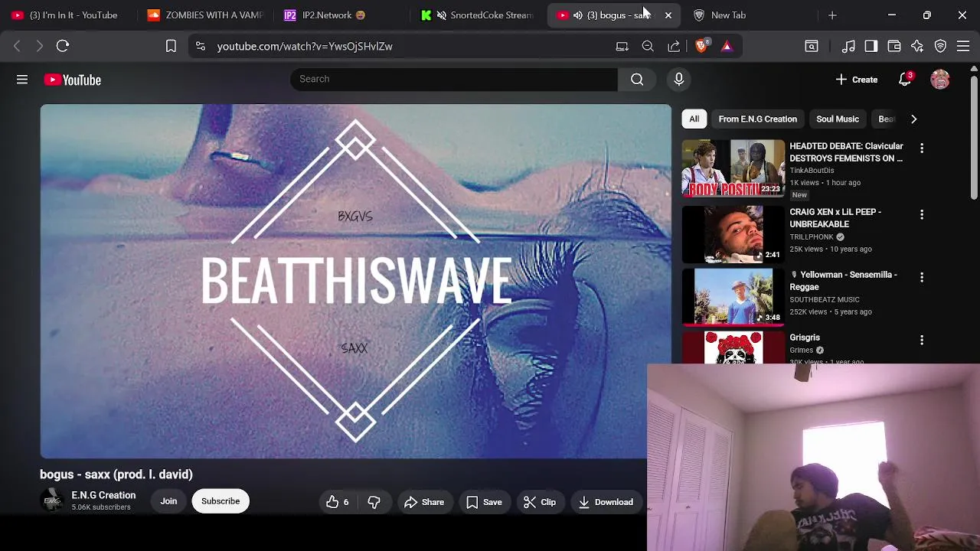Bookmark this page
The width and height of the screenshot is (980, 551).
171,46
